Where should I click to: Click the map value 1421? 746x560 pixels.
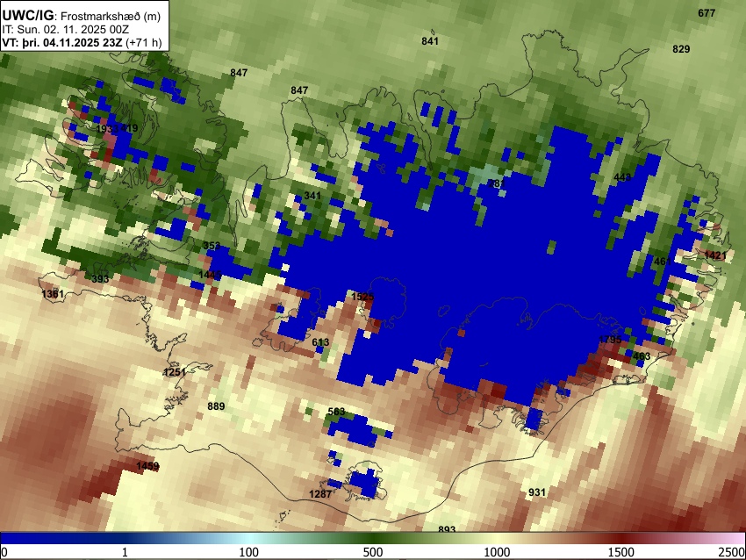click(x=715, y=255)
